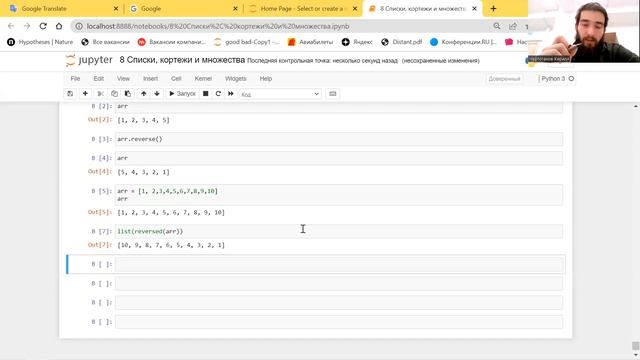Open the View menu
This screenshot has height=360, width=640.
click(123, 79)
